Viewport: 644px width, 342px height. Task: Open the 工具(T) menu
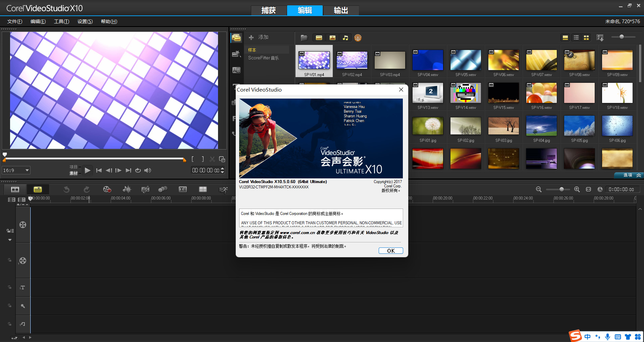point(61,21)
